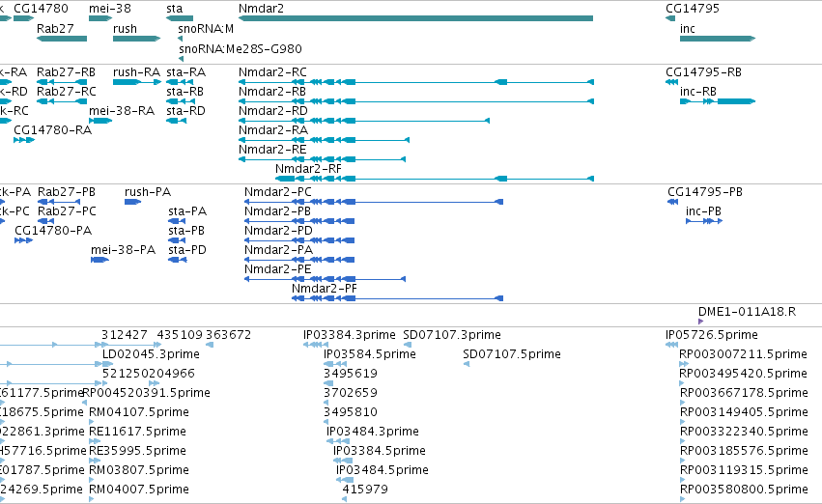Select EST RE11617.5prime

click(x=95, y=441)
